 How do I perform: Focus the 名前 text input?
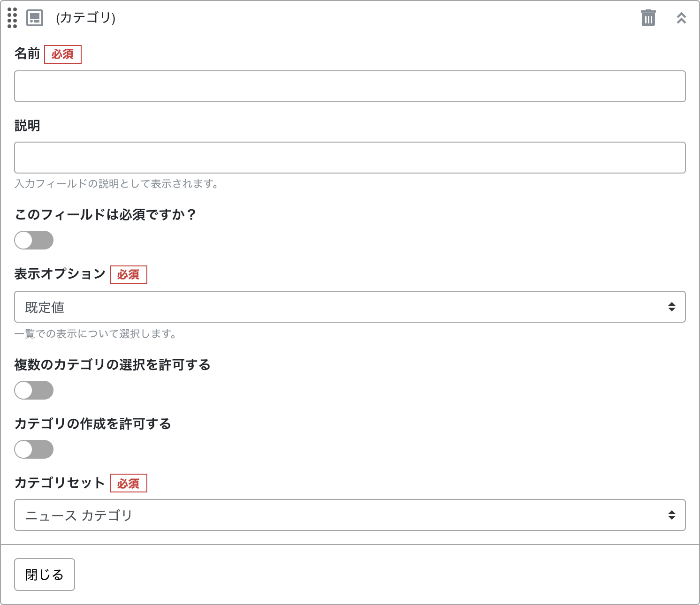350,86
